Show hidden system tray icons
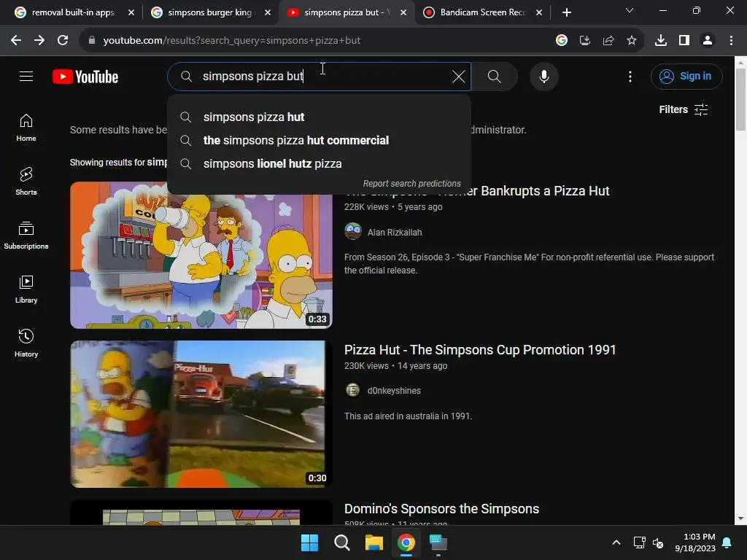This screenshot has width=747, height=560. coord(616,542)
